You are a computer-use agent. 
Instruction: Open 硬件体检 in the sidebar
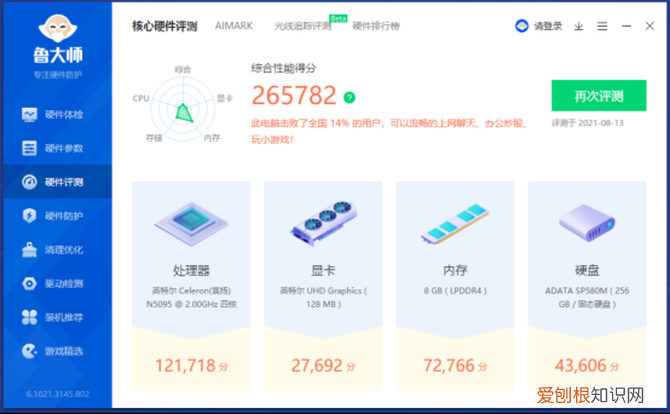coord(58,115)
